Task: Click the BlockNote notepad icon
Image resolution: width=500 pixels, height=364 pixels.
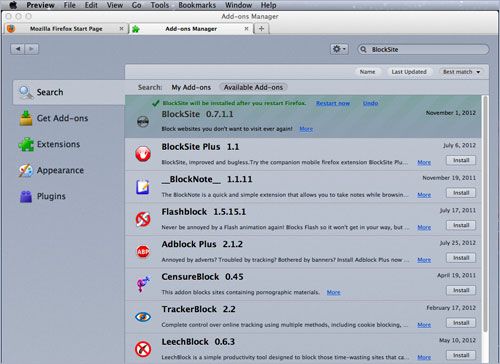Action: coord(143,187)
